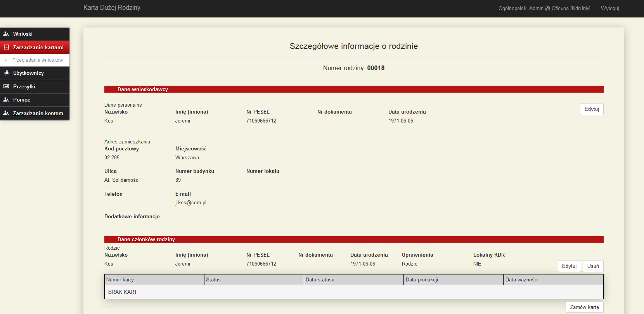The height and width of the screenshot is (314, 644).
Task: Click the Pomoc people icon
Action: (6, 100)
